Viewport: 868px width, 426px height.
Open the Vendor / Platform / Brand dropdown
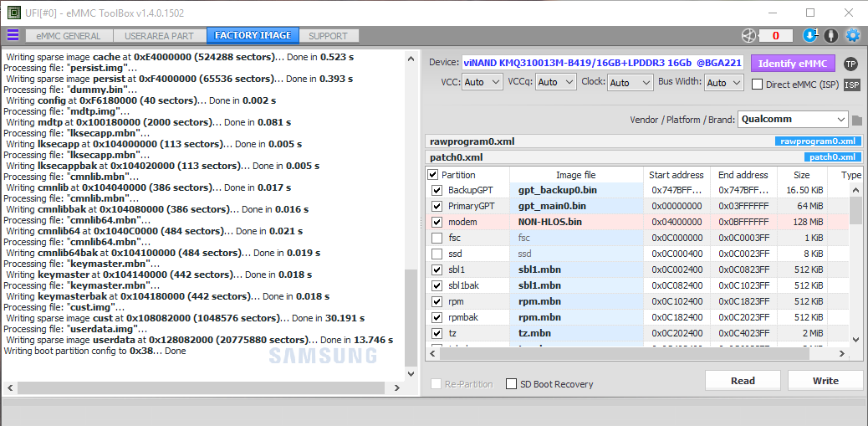click(793, 119)
